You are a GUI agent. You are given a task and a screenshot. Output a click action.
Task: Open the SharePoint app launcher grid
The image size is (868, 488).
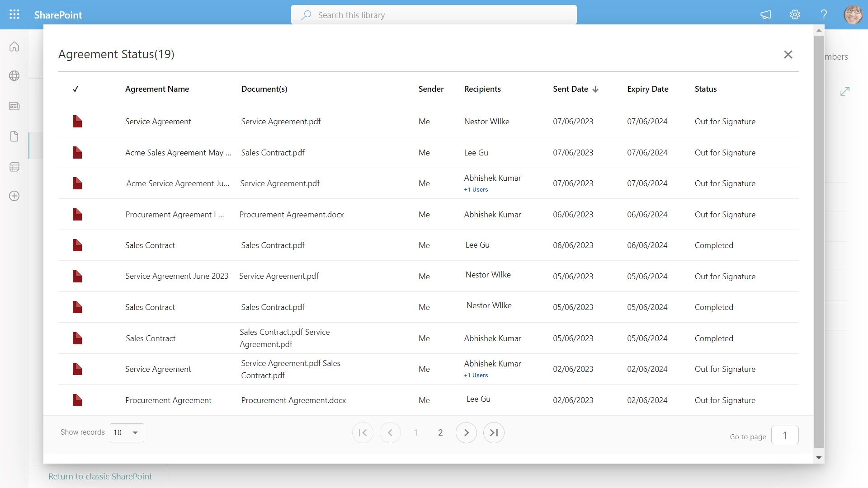click(14, 14)
